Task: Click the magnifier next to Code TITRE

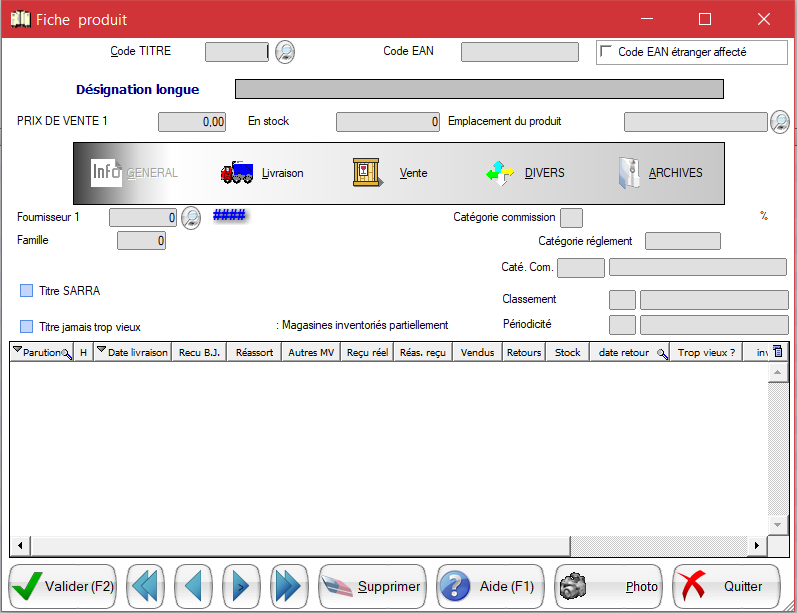Action: pos(285,52)
